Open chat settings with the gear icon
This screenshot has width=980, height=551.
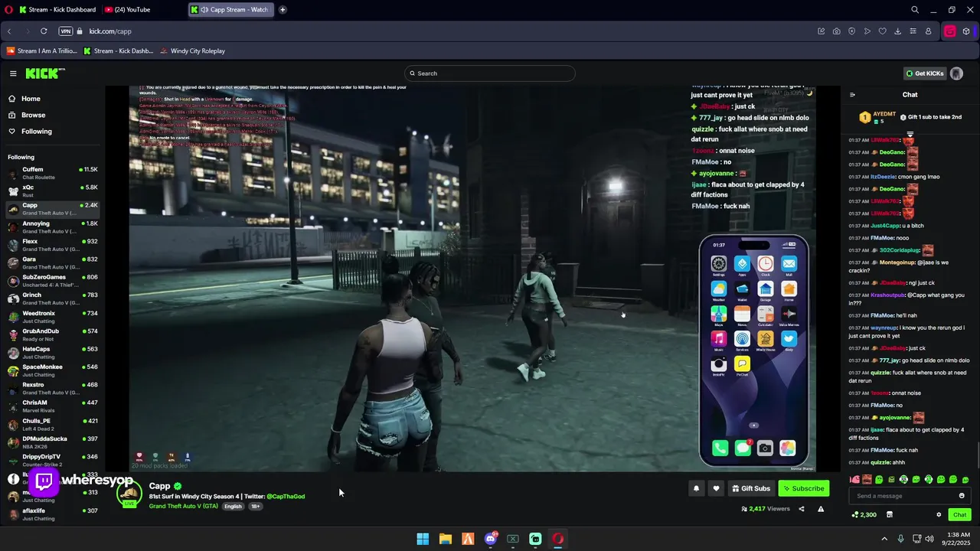pyautogui.click(x=939, y=515)
